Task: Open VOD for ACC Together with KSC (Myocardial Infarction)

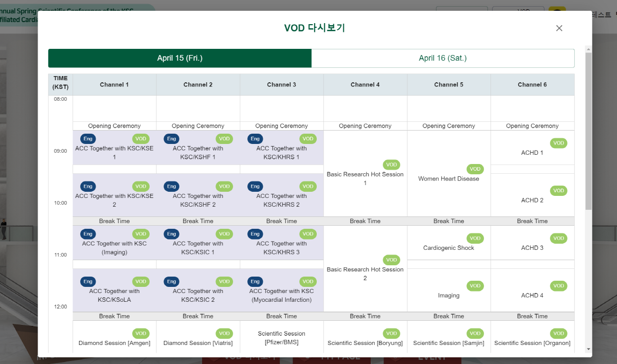Action: coord(308,281)
